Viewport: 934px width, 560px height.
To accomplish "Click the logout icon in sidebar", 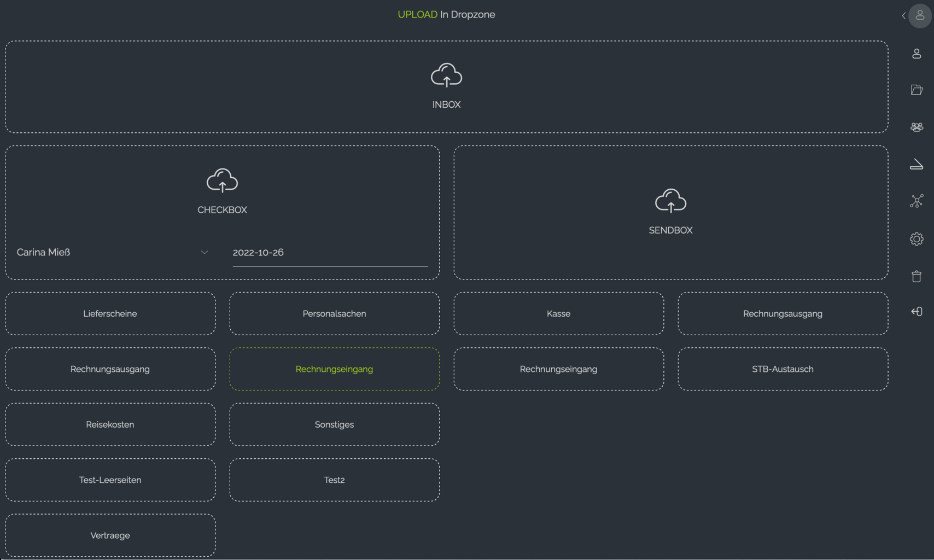I will point(917,312).
